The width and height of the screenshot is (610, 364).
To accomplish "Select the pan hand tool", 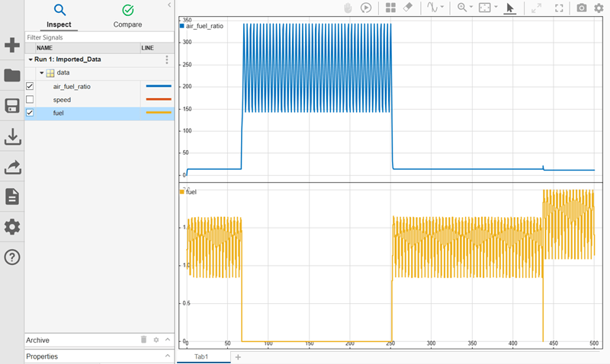I will (348, 8).
